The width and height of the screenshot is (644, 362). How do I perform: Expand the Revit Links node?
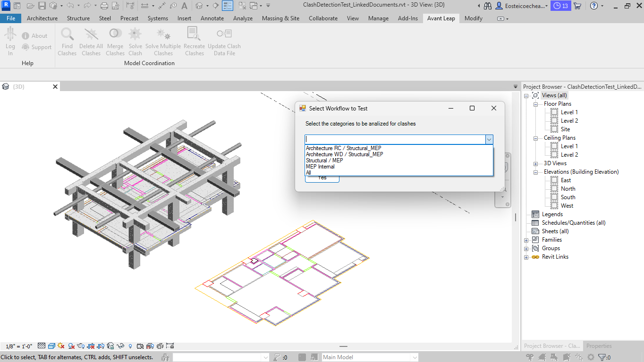526,257
